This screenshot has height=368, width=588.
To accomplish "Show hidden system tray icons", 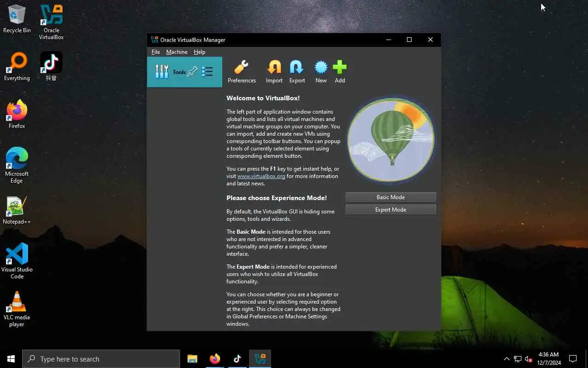I will pos(506,359).
